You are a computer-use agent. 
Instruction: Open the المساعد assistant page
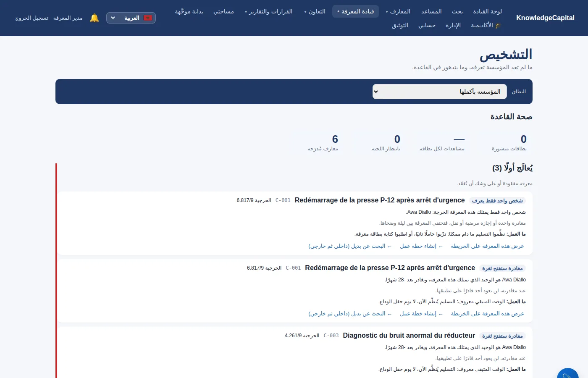(431, 11)
